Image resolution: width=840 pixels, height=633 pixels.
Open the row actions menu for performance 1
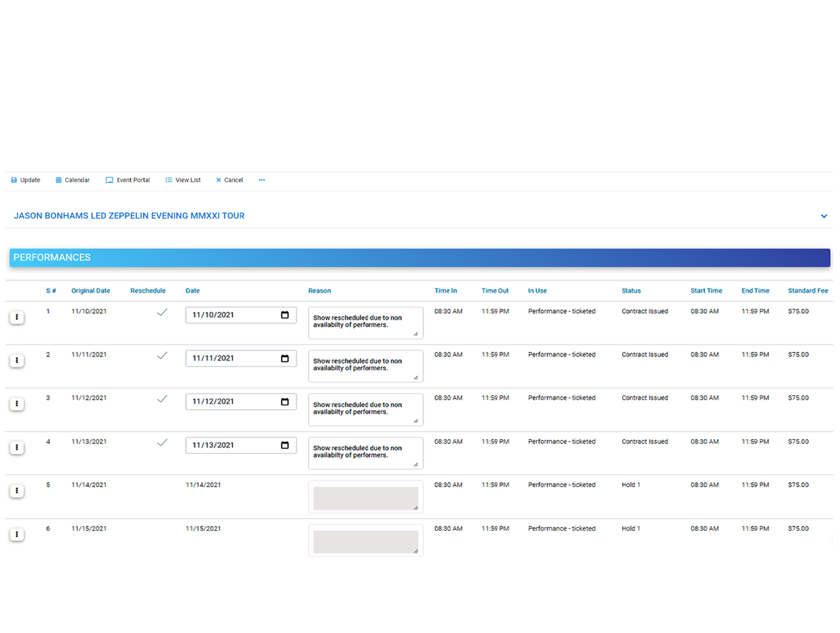click(17, 317)
